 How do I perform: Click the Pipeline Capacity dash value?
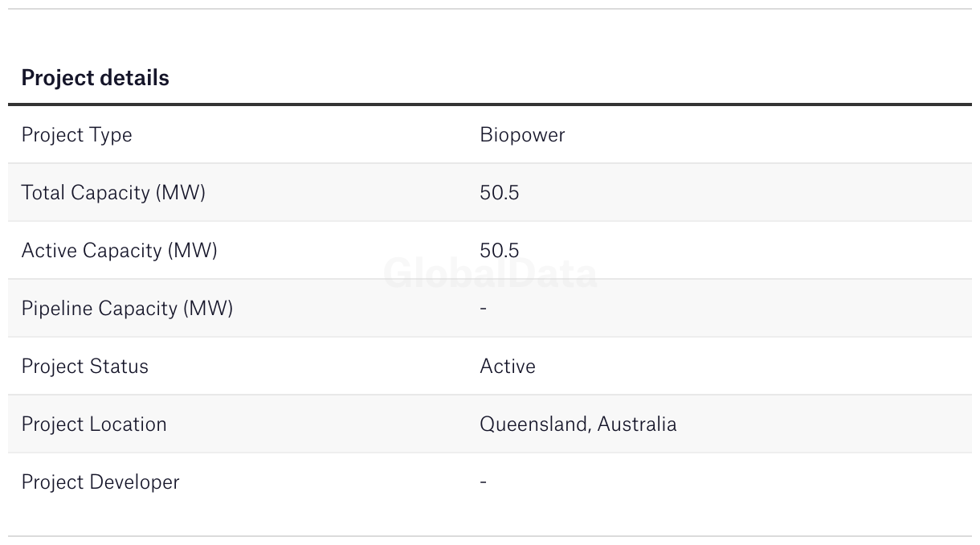pos(484,309)
